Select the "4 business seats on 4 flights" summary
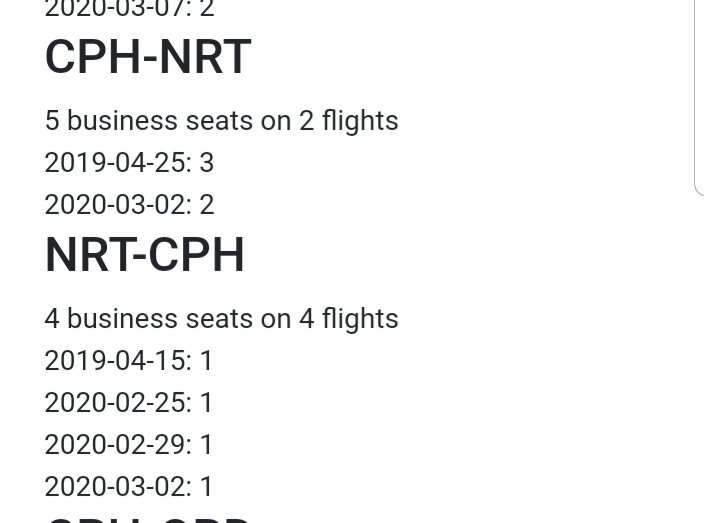The height and width of the screenshot is (523, 704). pos(221,319)
